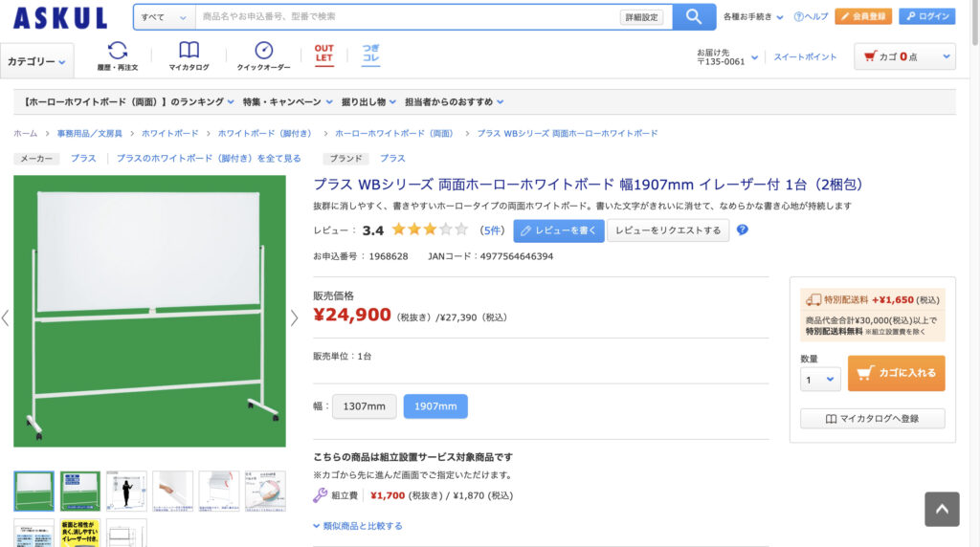Image resolution: width=980 pixels, height=547 pixels.
Task: Select the yellow text thumbnail in second row
Action: [x=80, y=534]
